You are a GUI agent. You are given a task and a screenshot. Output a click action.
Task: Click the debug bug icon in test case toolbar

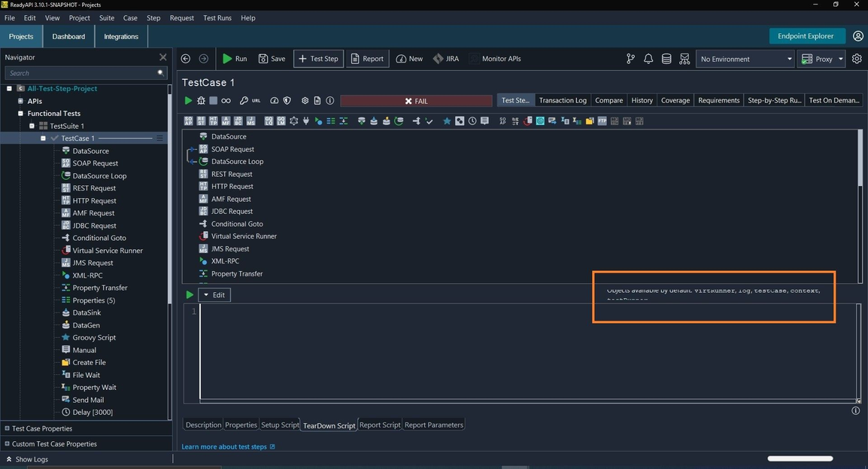coord(201,101)
